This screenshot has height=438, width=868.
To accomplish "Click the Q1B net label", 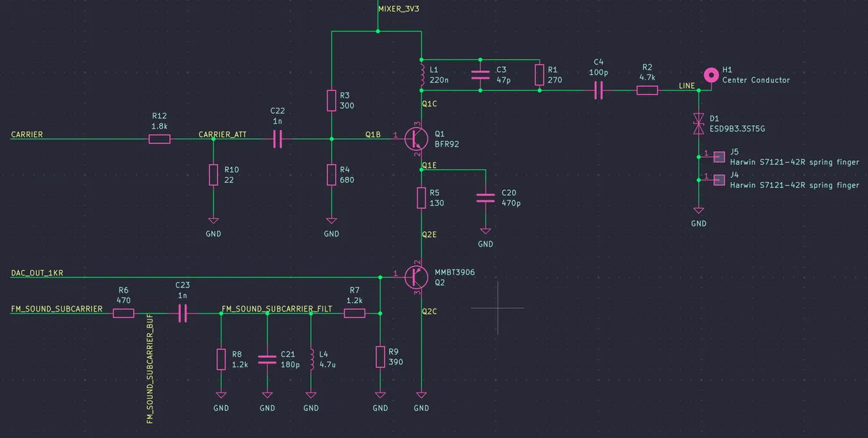I will click(x=373, y=134).
